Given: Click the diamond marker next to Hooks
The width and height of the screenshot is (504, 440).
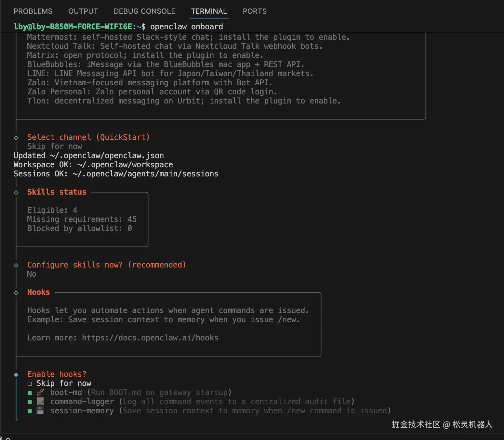Looking at the screenshot, I should 16,293.
